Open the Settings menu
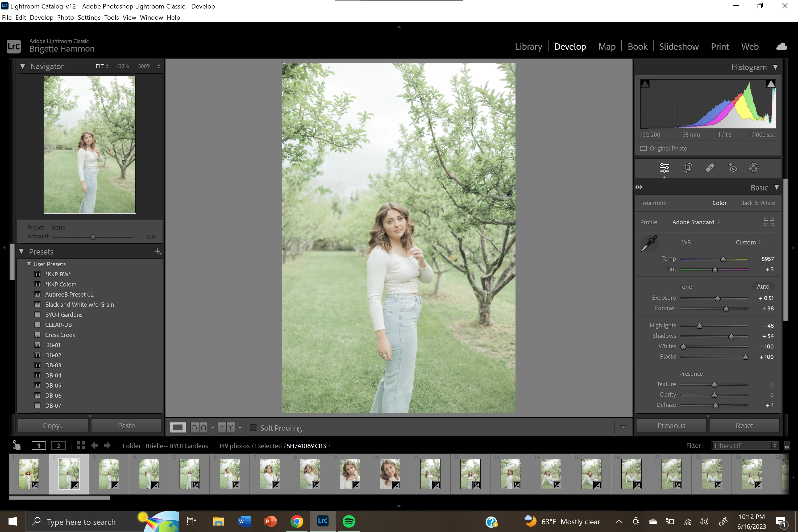The width and height of the screenshot is (798, 532). pyautogui.click(x=89, y=18)
